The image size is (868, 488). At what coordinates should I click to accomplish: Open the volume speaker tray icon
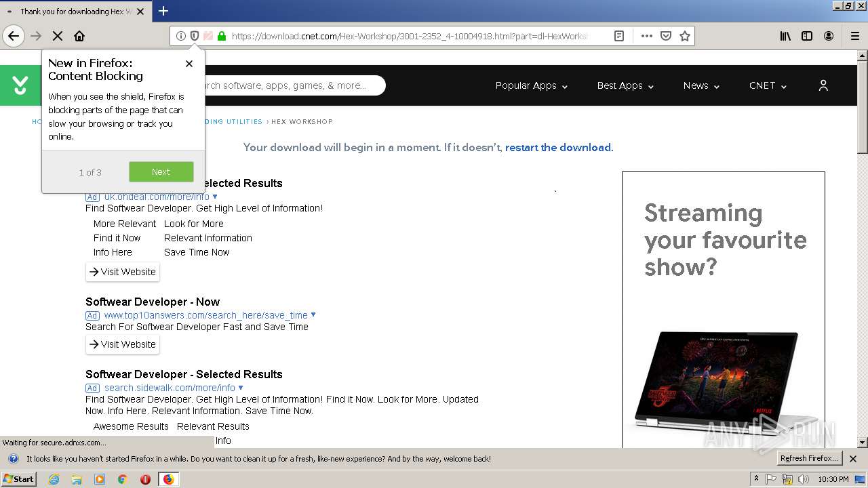[803, 479]
